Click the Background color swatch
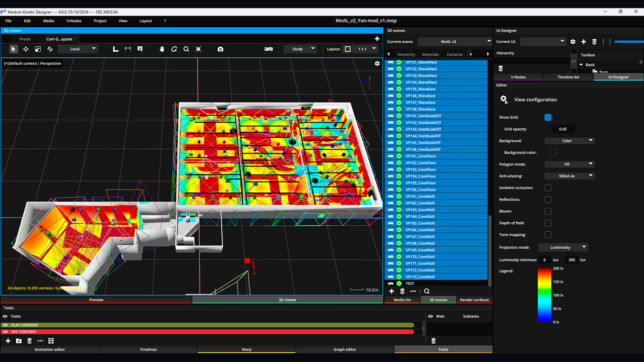 click(553, 152)
